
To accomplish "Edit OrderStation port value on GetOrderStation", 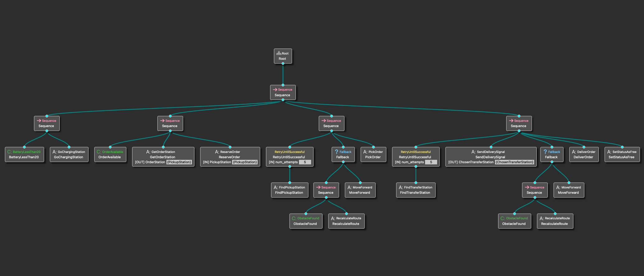I will 179,162.
